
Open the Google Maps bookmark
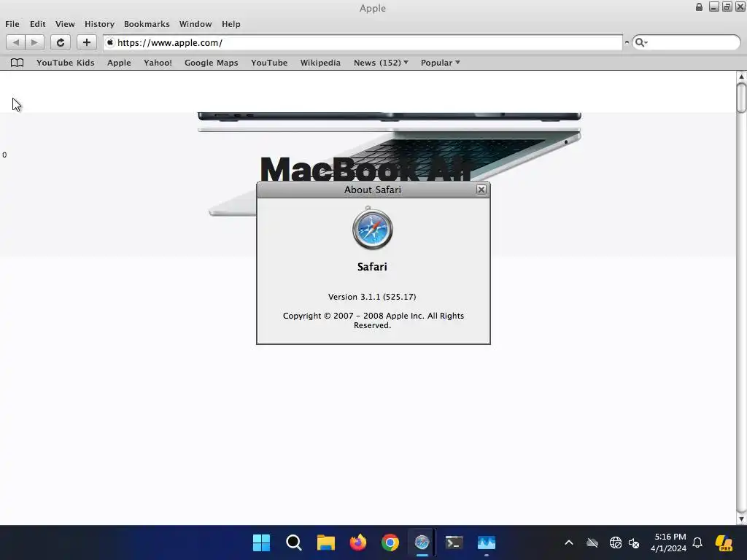click(211, 63)
